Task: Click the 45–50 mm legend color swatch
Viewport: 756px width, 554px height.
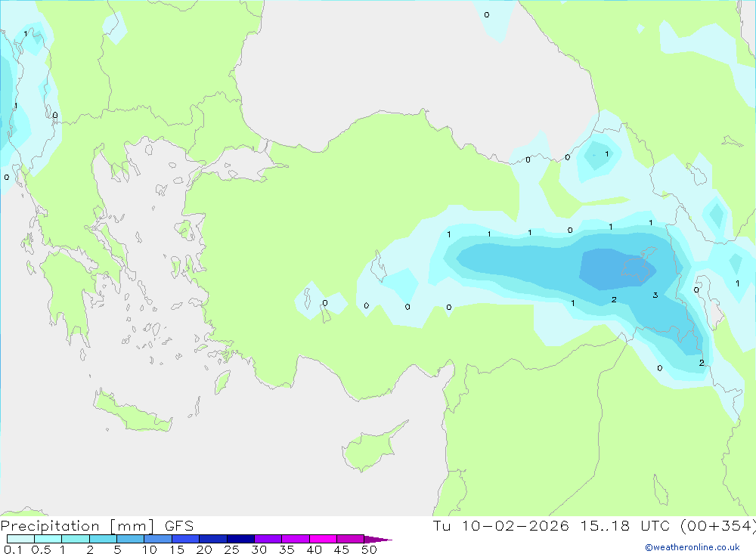Action: click(350, 539)
